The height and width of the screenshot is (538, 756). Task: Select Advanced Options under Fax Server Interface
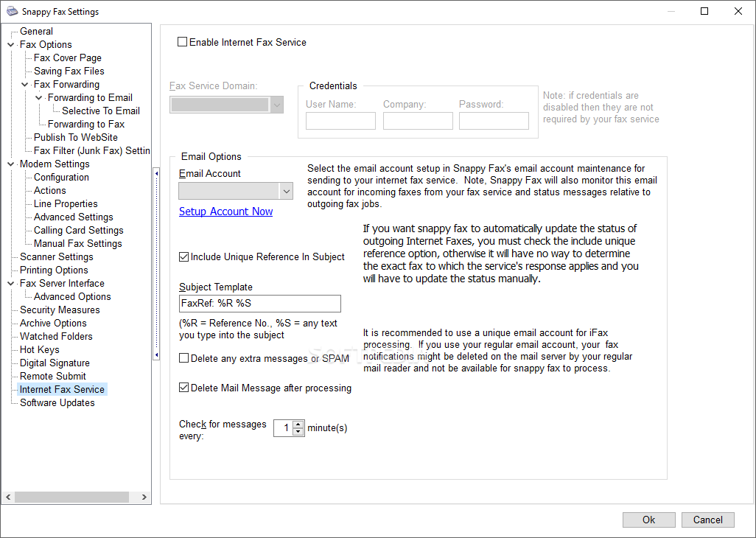pos(72,296)
